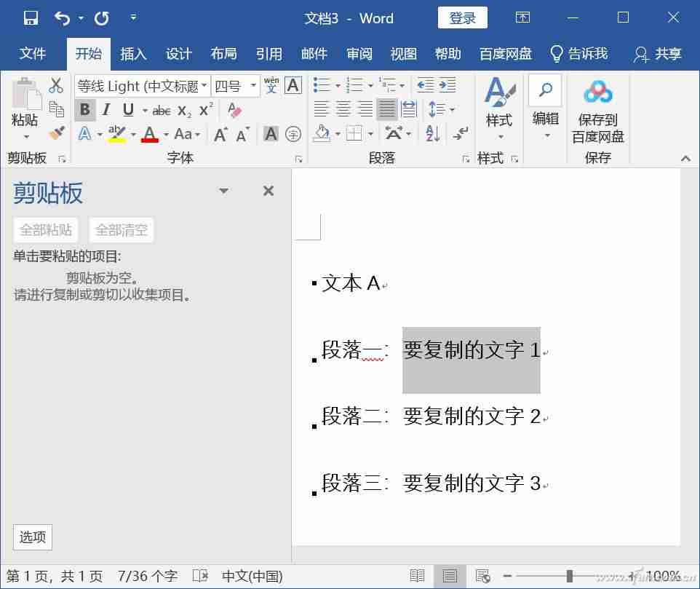Image resolution: width=700 pixels, height=589 pixels.
Task: Expand the Paste options arrow
Action: click(26, 136)
